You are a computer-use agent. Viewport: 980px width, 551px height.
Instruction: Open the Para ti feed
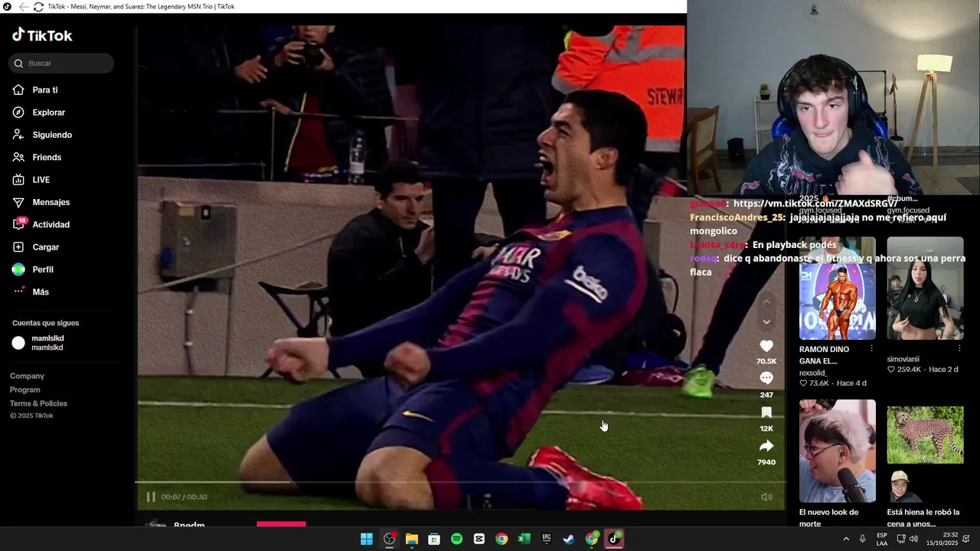tap(35, 90)
